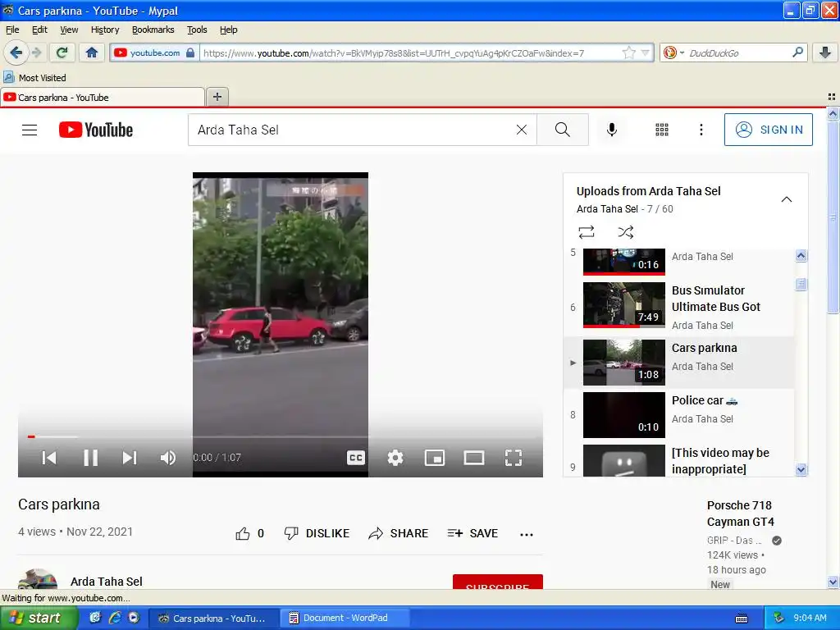The image size is (840, 630).
Task: Select the Cars parkına playlist item
Action: [x=678, y=362]
